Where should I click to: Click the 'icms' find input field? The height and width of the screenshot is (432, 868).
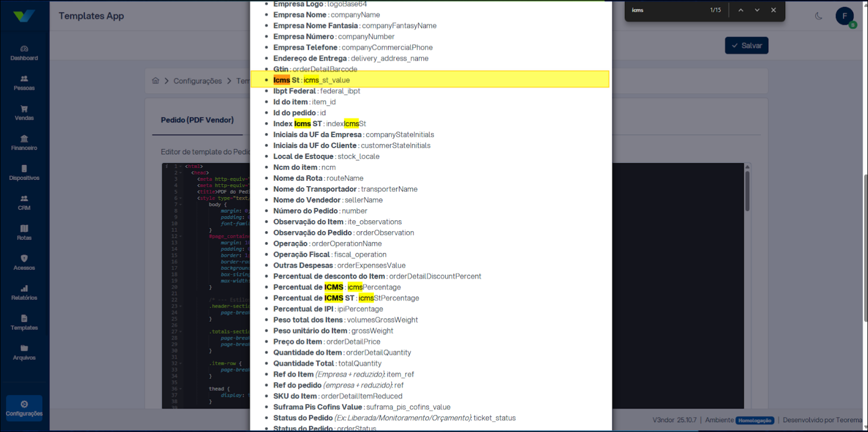(x=666, y=10)
